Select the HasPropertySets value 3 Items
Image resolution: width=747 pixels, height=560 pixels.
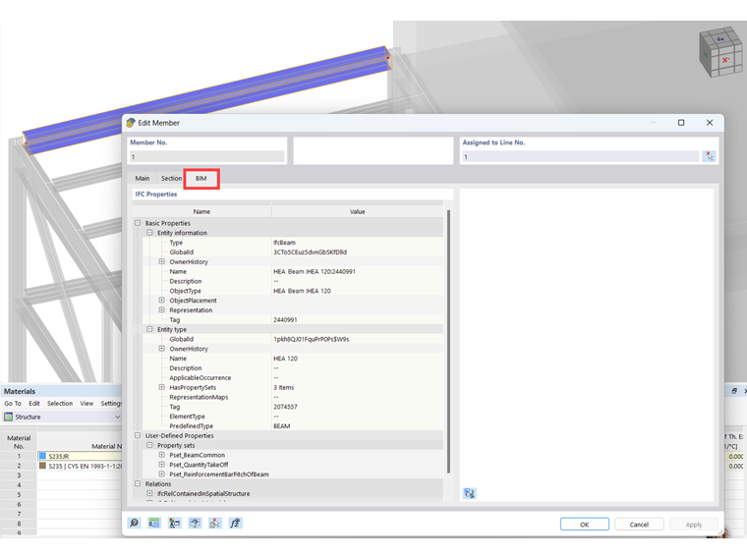click(x=283, y=387)
